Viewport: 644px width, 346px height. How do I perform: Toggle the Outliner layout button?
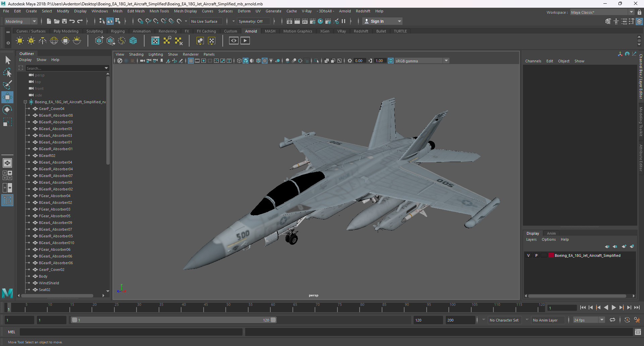7,200
